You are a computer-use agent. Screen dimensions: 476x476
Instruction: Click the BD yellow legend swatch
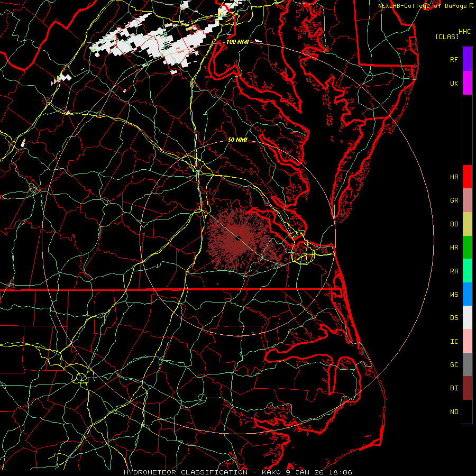(467, 224)
